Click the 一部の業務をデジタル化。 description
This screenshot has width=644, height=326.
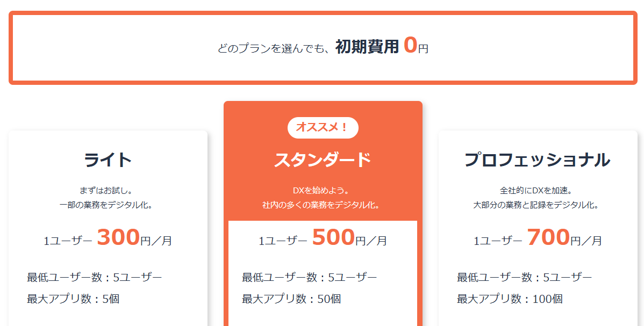point(108,205)
